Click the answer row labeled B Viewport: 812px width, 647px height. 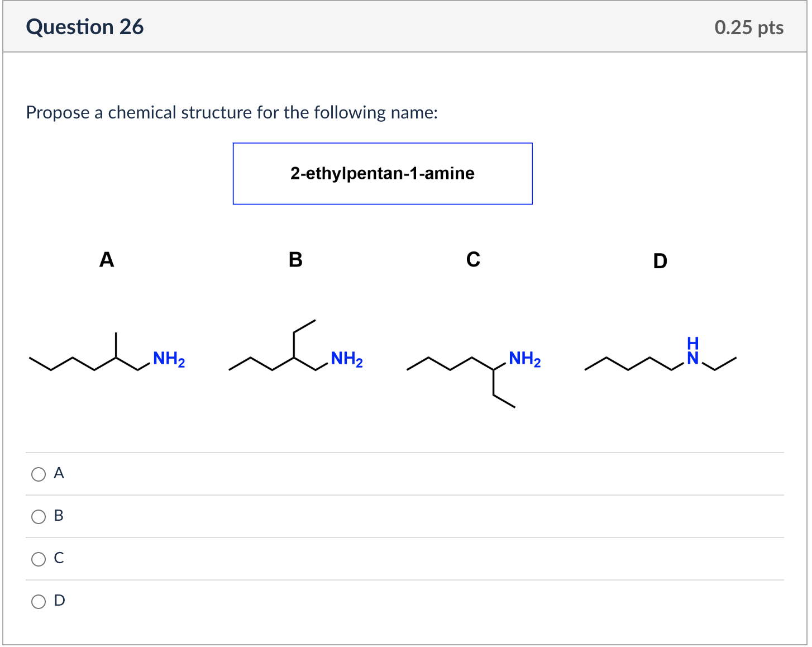[58, 516]
